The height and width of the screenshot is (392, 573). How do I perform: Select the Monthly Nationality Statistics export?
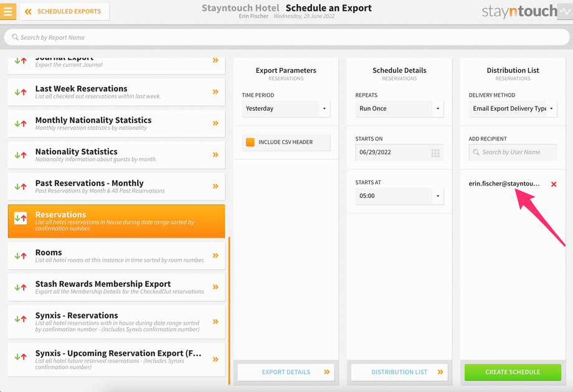pyautogui.click(x=116, y=123)
